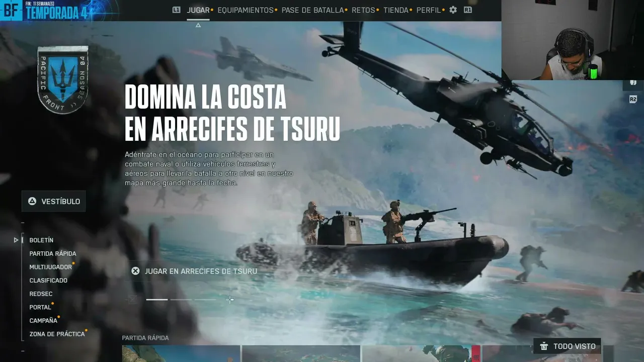Click the icon beside Todo Visto

click(544, 346)
